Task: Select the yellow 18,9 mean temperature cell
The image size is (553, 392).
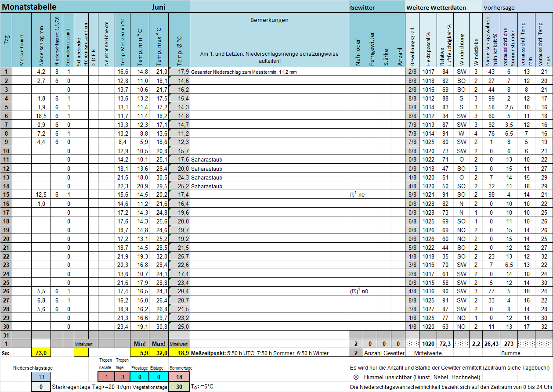Action: click(x=179, y=352)
